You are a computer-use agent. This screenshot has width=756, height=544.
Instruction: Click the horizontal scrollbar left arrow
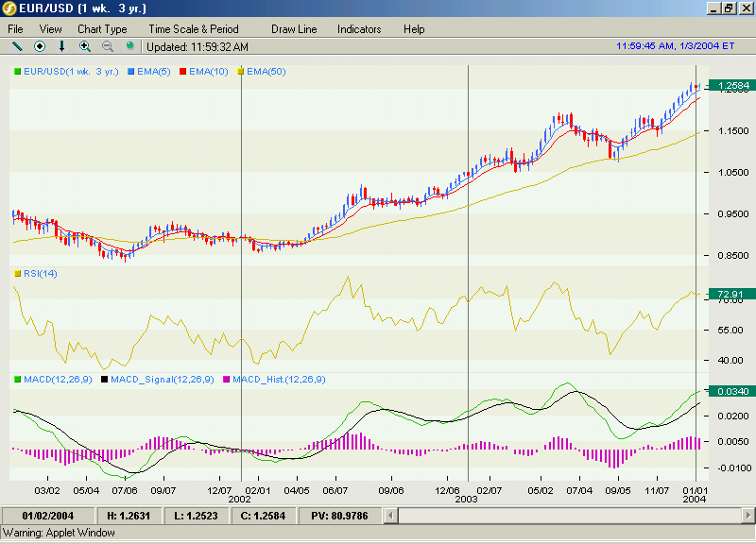click(391, 516)
